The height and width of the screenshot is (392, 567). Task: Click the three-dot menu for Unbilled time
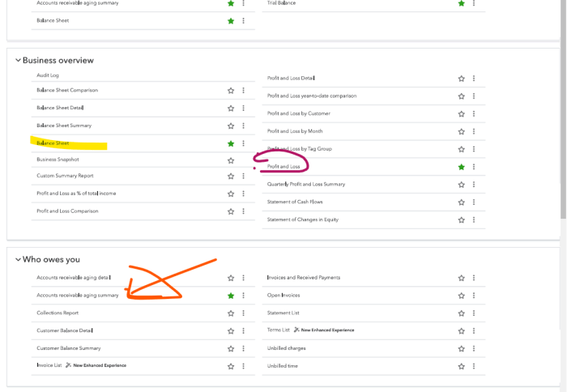[474, 366]
